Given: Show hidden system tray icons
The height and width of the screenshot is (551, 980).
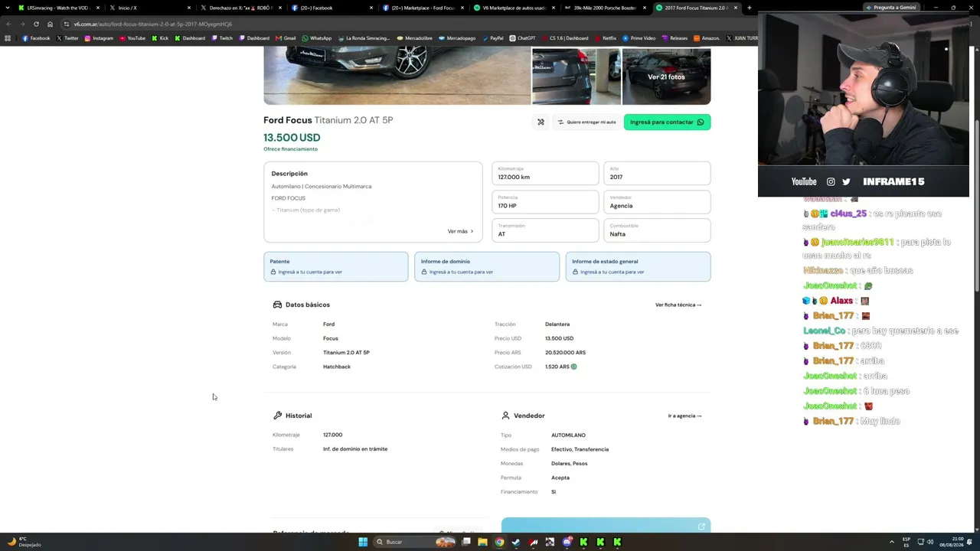Looking at the screenshot, I should click(x=892, y=542).
